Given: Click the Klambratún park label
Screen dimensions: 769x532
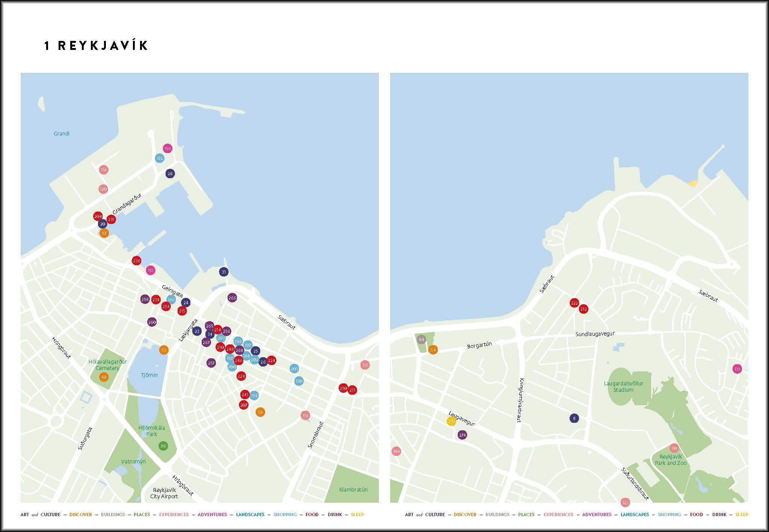Looking at the screenshot, I should pos(353,490).
